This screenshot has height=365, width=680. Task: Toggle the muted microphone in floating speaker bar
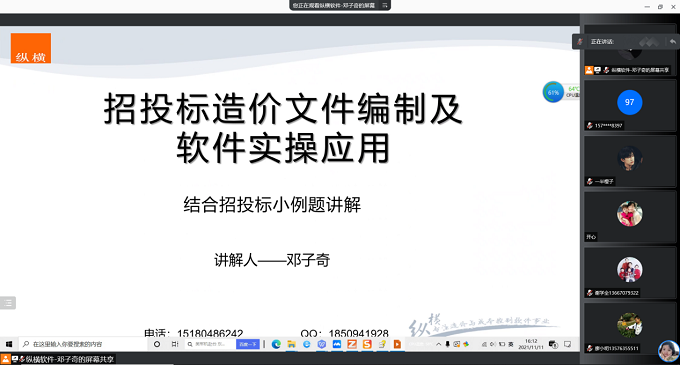pos(580,42)
